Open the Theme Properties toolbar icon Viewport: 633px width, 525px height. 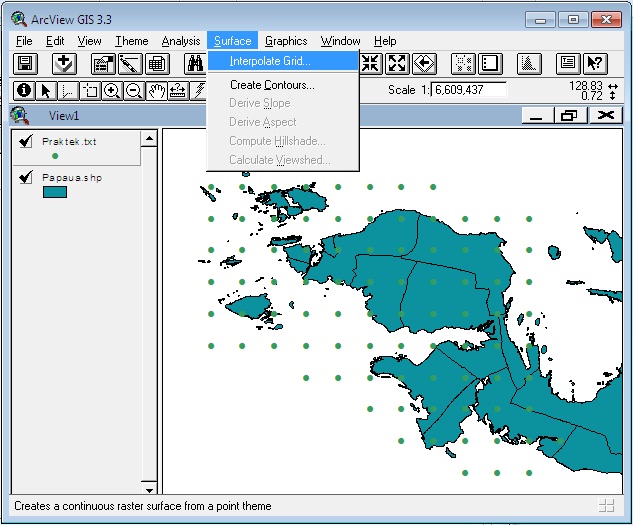tap(103, 63)
